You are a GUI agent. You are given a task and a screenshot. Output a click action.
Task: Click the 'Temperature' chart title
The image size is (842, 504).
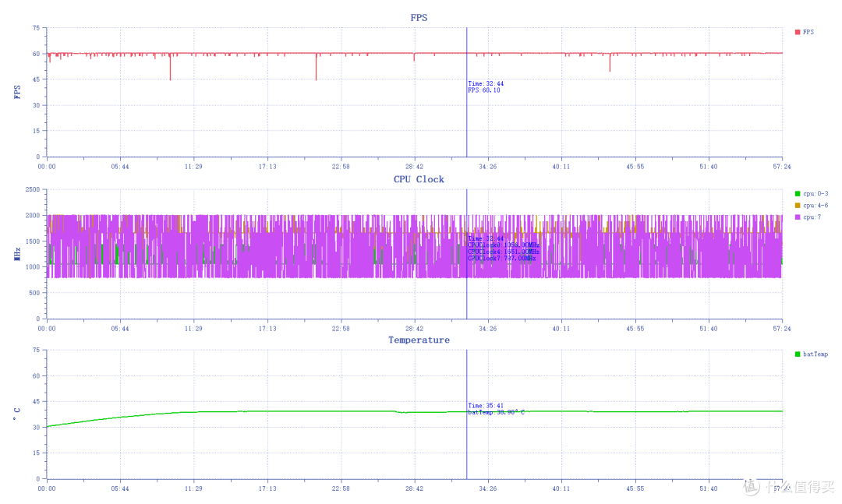tap(419, 340)
